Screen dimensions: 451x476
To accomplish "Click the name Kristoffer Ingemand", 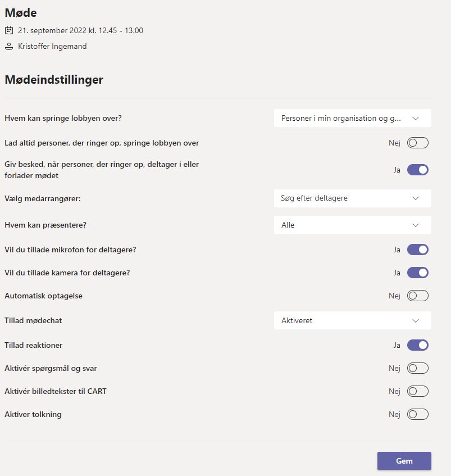I will point(53,46).
